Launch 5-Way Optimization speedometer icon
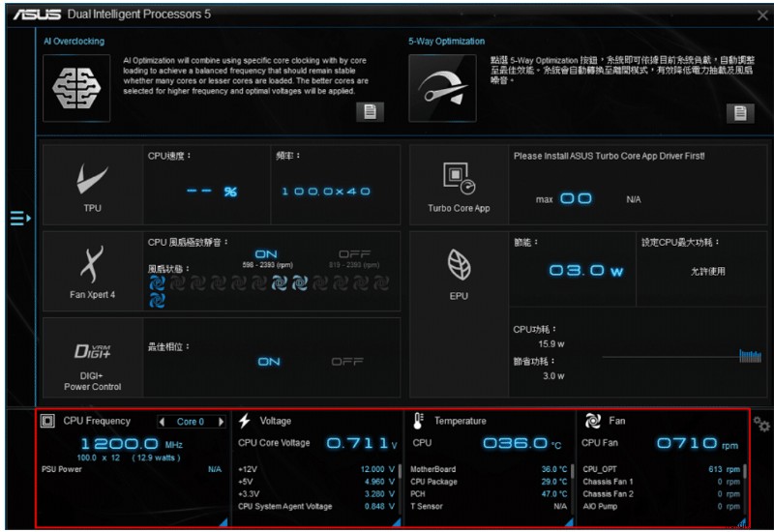Image resolution: width=774 pixels, height=532 pixels. (x=442, y=88)
